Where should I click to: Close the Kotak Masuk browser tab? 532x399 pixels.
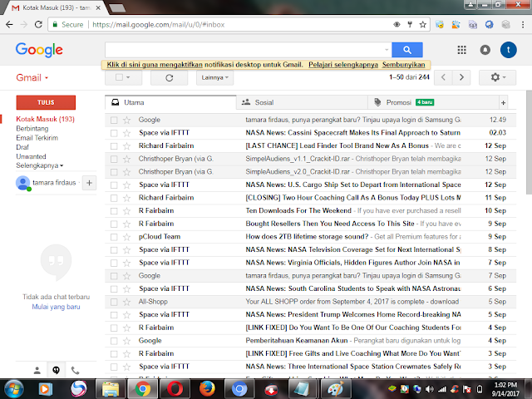tap(98, 7)
